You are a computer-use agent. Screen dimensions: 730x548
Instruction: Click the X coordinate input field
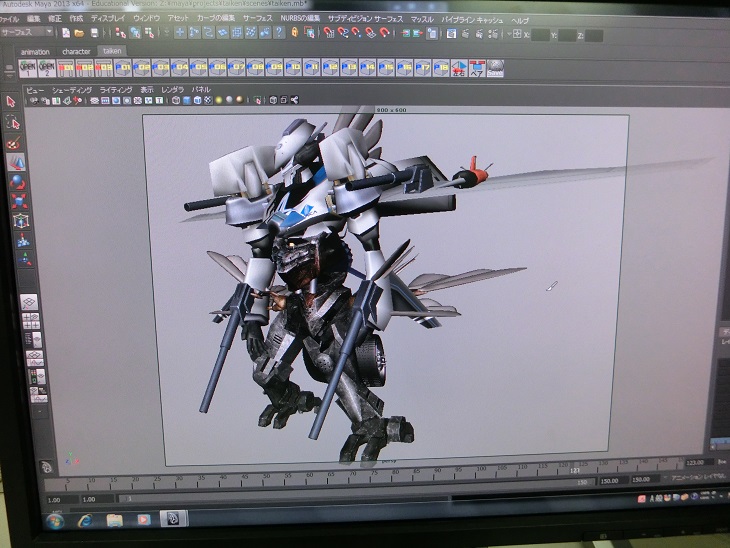541,34
